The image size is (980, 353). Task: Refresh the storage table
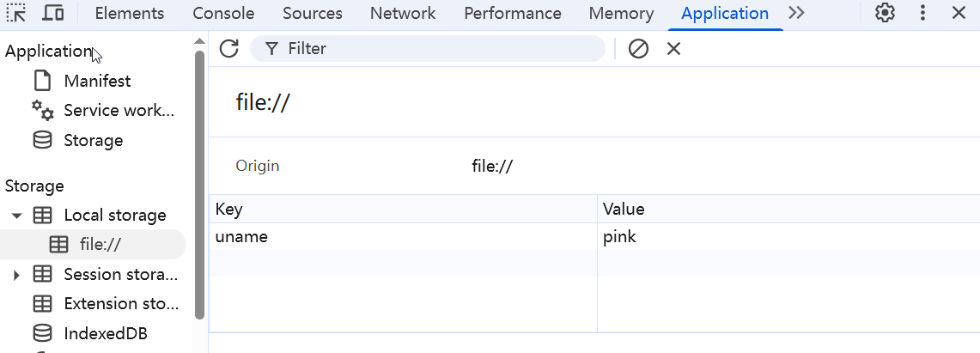click(229, 49)
